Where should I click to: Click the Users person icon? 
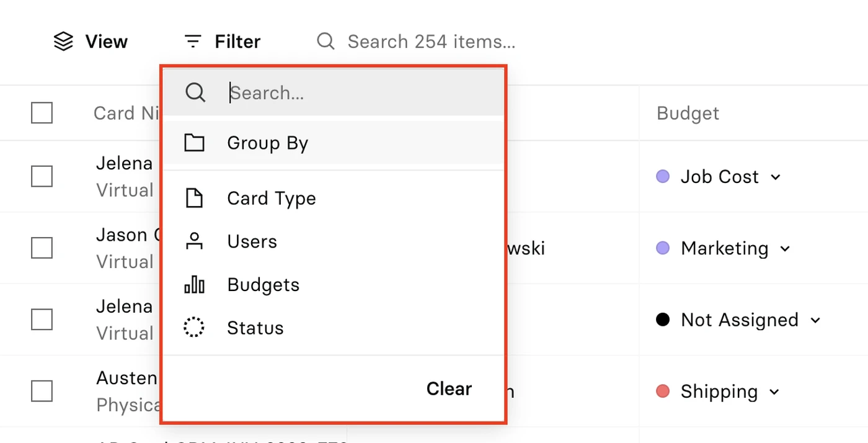[195, 241]
